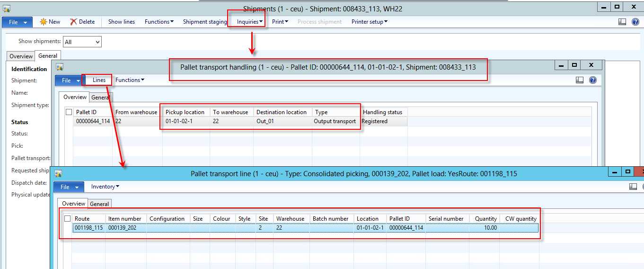The height and width of the screenshot is (269, 644).
Task: Click the New record sun icon
Action: [x=44, y=22]
